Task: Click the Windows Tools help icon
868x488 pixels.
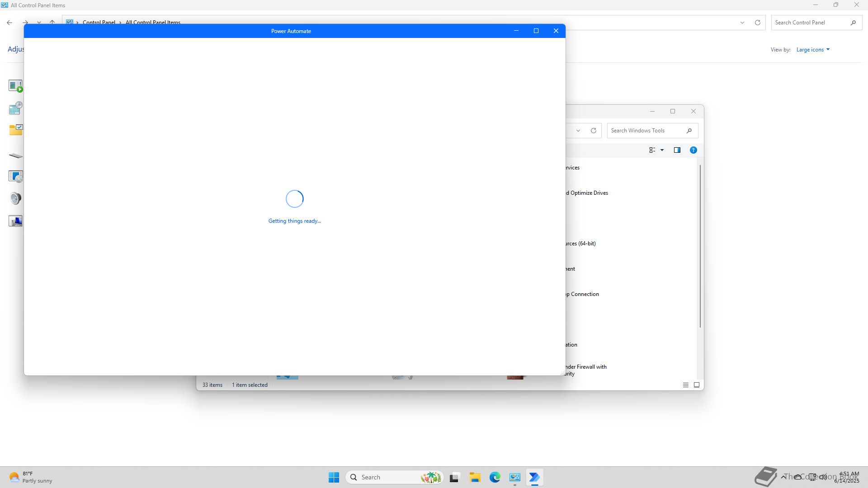Action: click(693, 150)
